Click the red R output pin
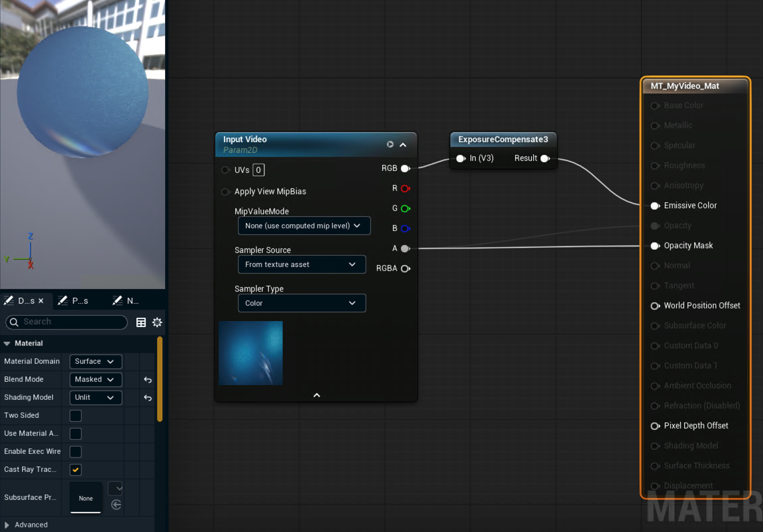The height and width of the screenshot is (532, 763). 406,189
